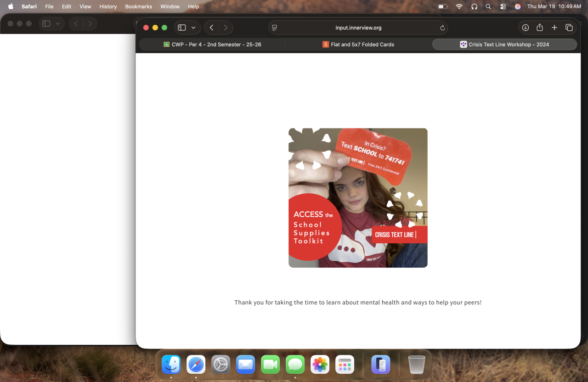Open the Bookmarks menu
The height and width of the screenshot is (382, 588).
(x=138, y=6)
